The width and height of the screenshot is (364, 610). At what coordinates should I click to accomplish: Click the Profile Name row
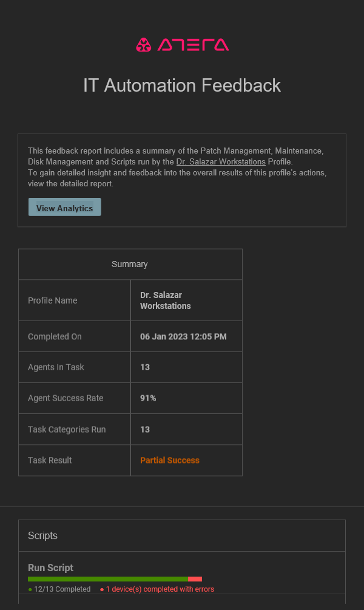[x=74, y=300]
